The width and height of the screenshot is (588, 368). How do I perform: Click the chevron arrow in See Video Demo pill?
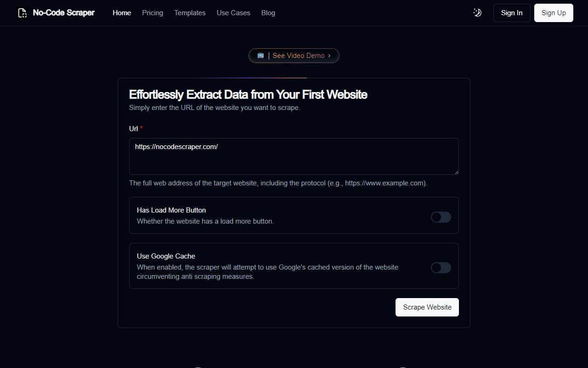coord(329,56)
